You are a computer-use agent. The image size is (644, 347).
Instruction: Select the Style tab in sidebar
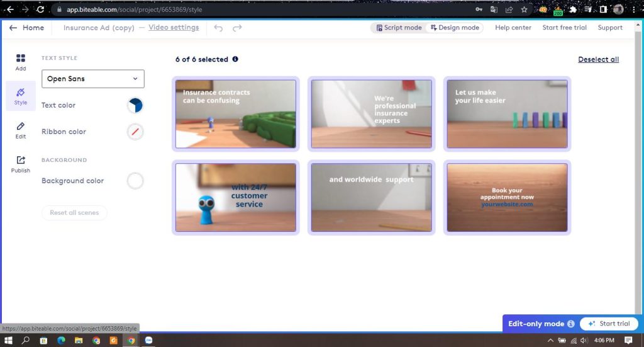pos(21,96)
